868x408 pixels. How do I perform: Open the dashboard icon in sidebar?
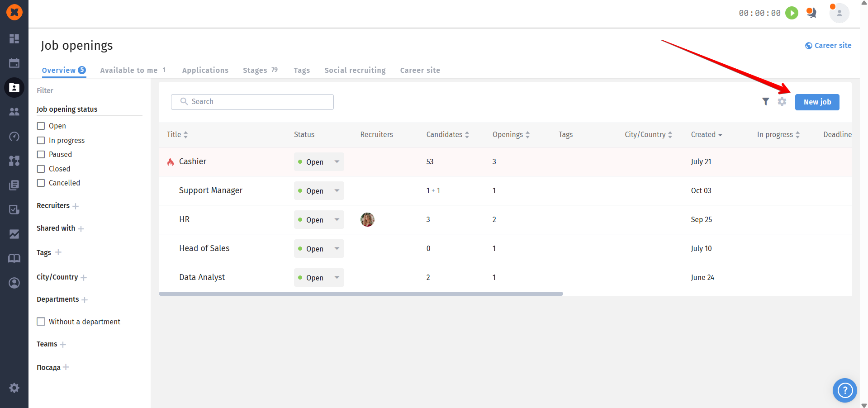pos(14,38)
